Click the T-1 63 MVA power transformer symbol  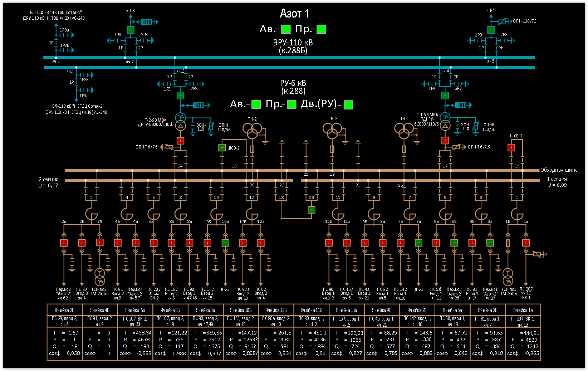445,121
